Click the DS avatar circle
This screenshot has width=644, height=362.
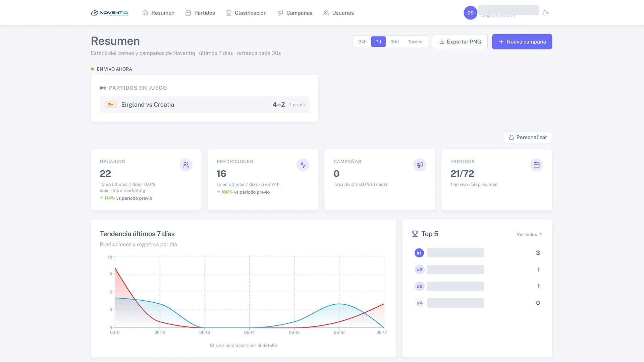(x=470, y=13)
